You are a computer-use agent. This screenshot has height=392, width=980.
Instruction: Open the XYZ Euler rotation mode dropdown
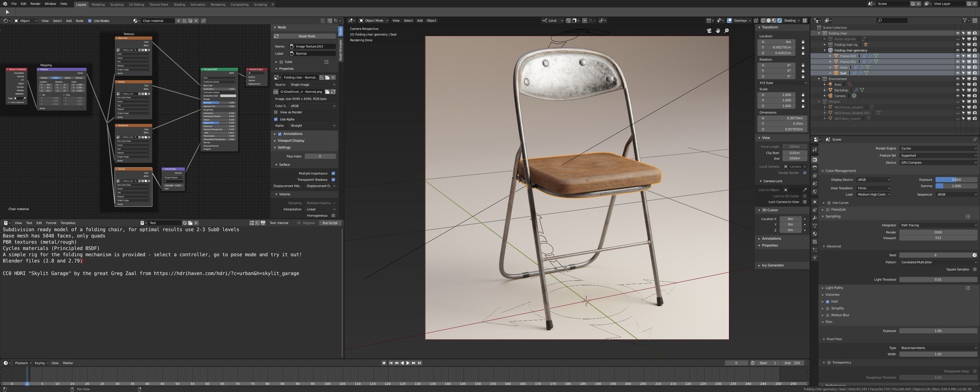point(782,83)
